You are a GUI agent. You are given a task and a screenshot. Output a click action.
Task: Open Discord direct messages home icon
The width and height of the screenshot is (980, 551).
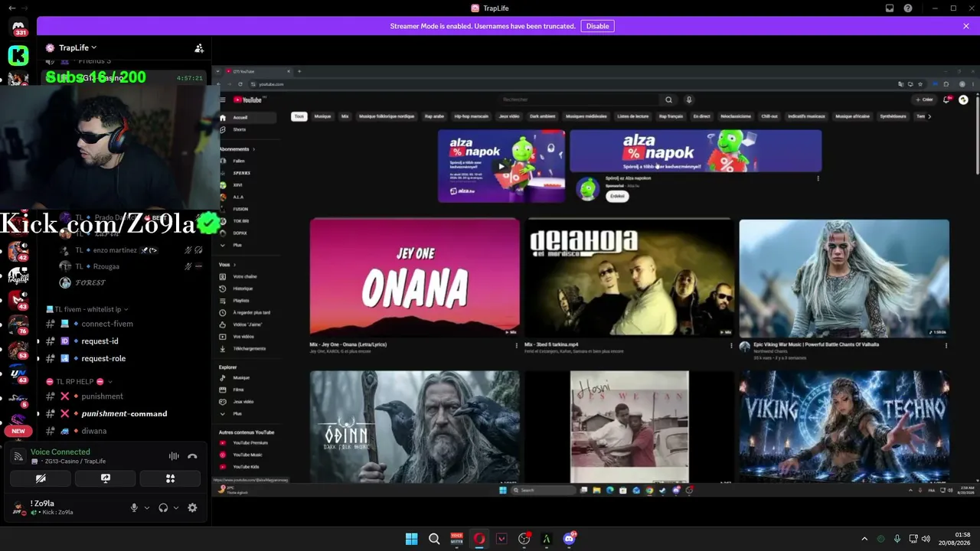[18, 28]
